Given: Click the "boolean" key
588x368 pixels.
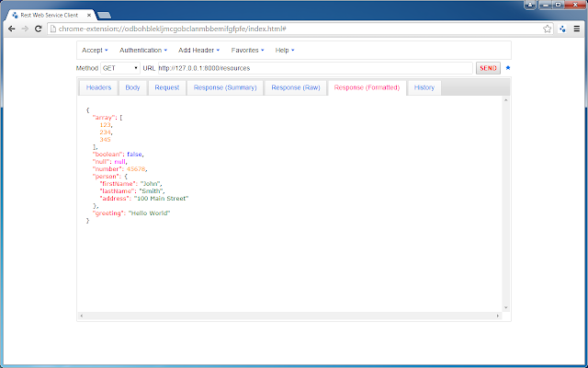Looking at the screenshot, I should point(107,155).
